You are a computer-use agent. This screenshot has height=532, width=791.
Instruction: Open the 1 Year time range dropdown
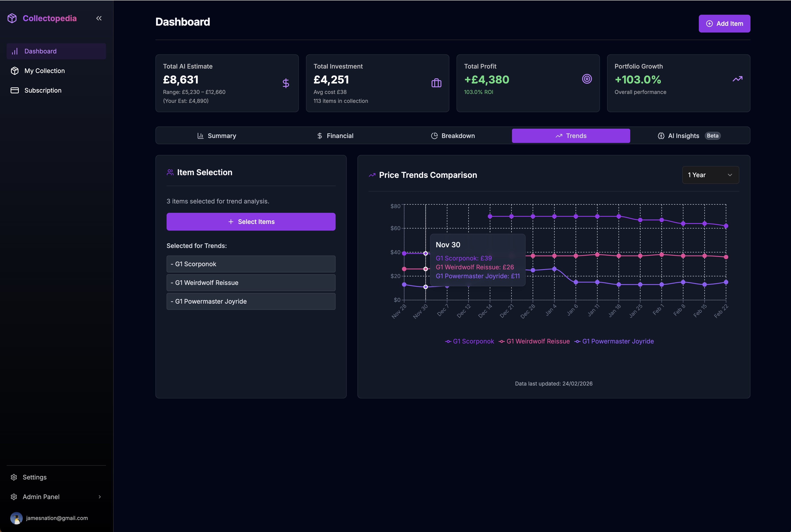(710, 175)
